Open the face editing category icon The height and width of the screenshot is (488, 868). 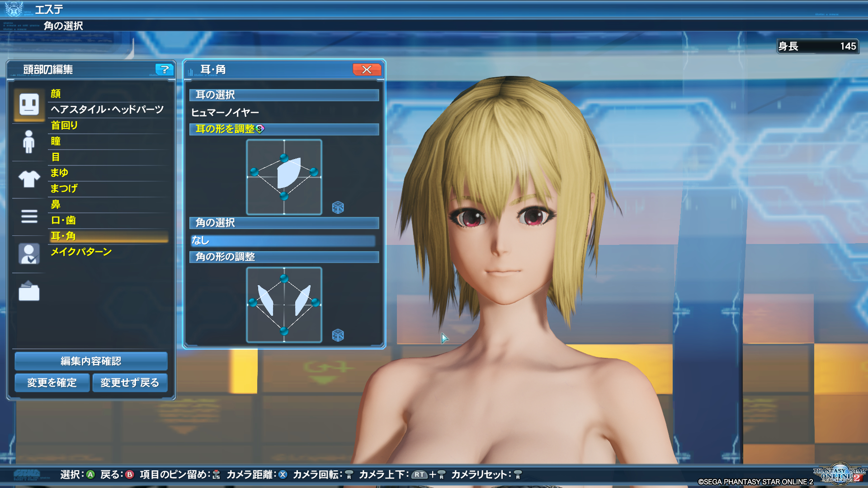click(x=29, y=105)
